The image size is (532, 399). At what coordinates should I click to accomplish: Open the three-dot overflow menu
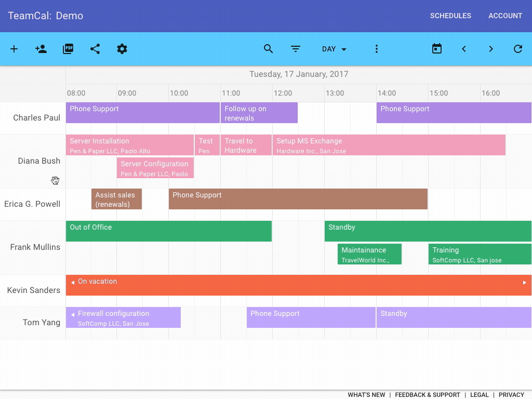point(377,49)
